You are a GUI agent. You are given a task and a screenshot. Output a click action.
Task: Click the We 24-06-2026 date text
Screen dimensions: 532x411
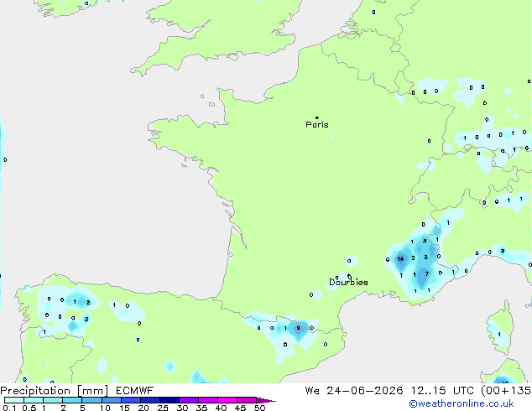pos(354,391)
